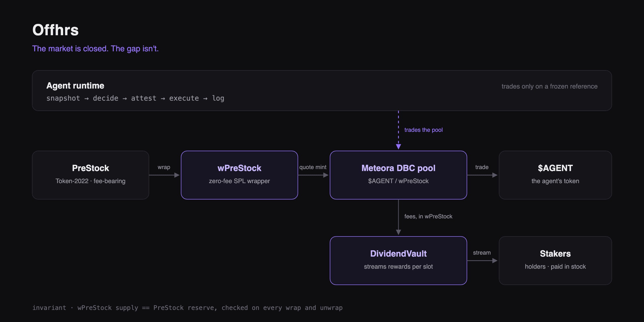
Task: Click the 'stream' arrow label
Action: tap(482, 253)
